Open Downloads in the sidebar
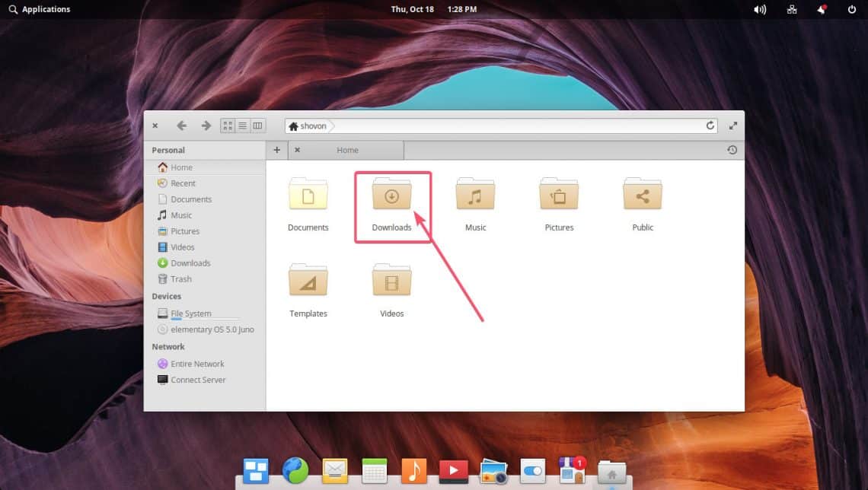The width and height of the screenshot is (868, 490). [205, 263]
